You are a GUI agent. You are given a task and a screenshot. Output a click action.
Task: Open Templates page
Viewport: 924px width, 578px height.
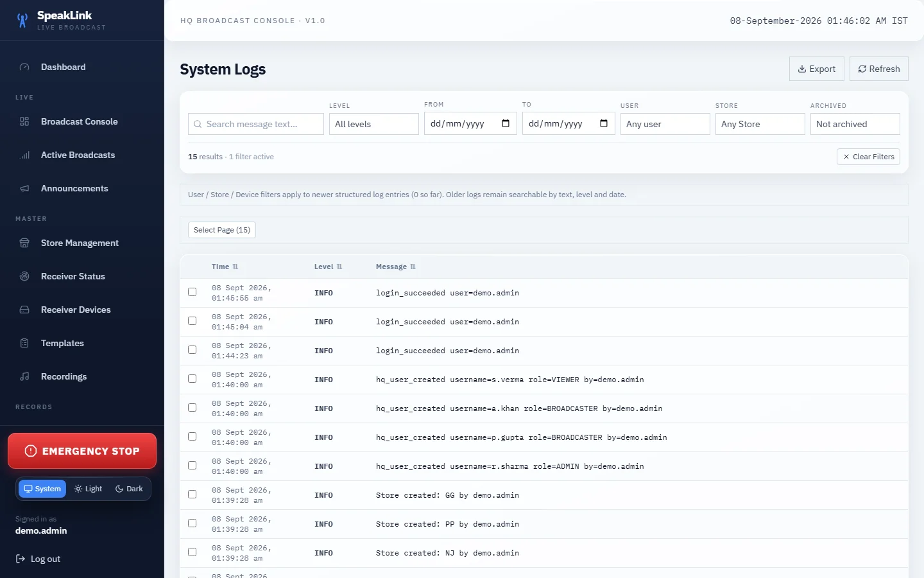click(82, 343)
